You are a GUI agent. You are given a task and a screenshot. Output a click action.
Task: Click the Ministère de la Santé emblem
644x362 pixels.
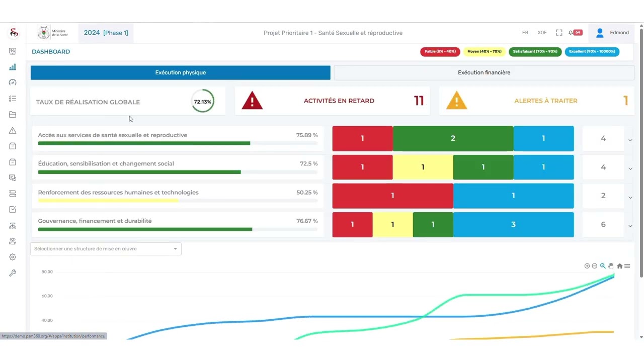[x=44, y=33]
